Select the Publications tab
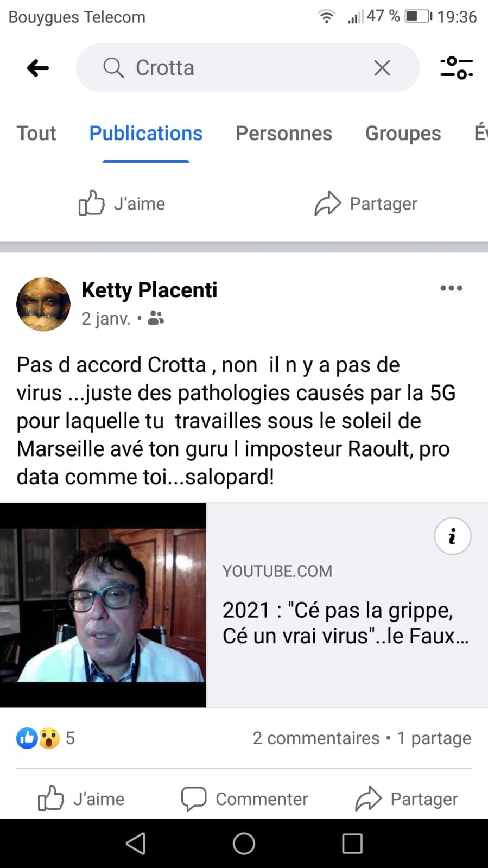 point(145,134)
